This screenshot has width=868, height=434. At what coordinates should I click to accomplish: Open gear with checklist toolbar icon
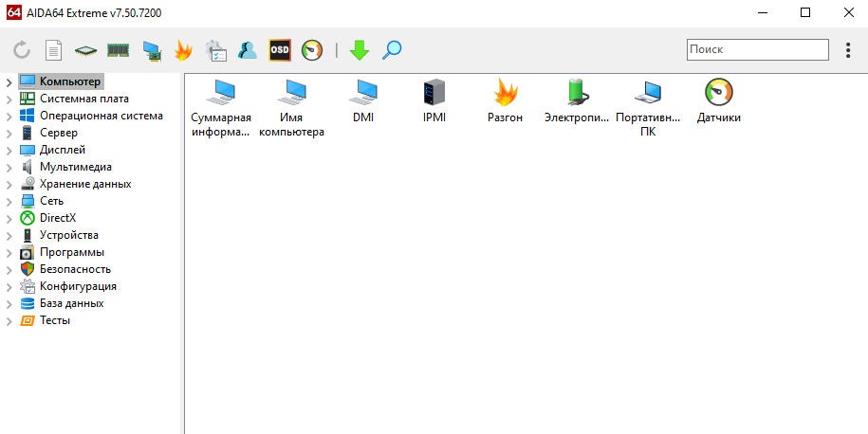point(215,50)
